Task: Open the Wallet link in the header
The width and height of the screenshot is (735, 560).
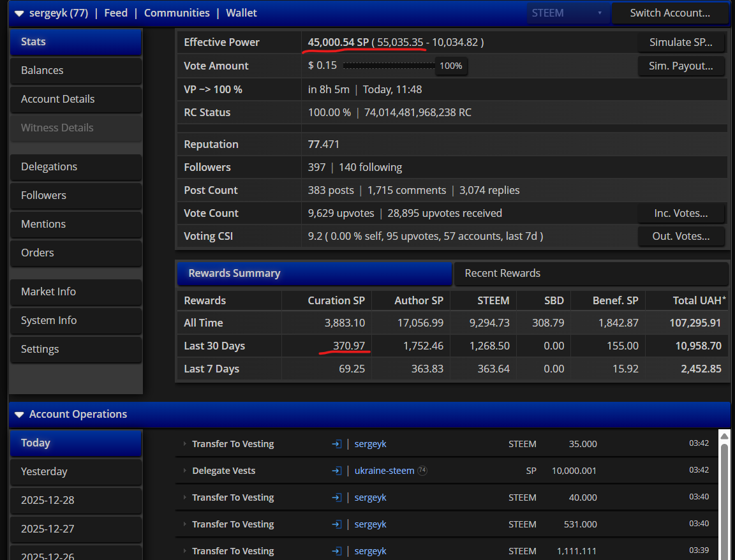Action: pos(241,13)
